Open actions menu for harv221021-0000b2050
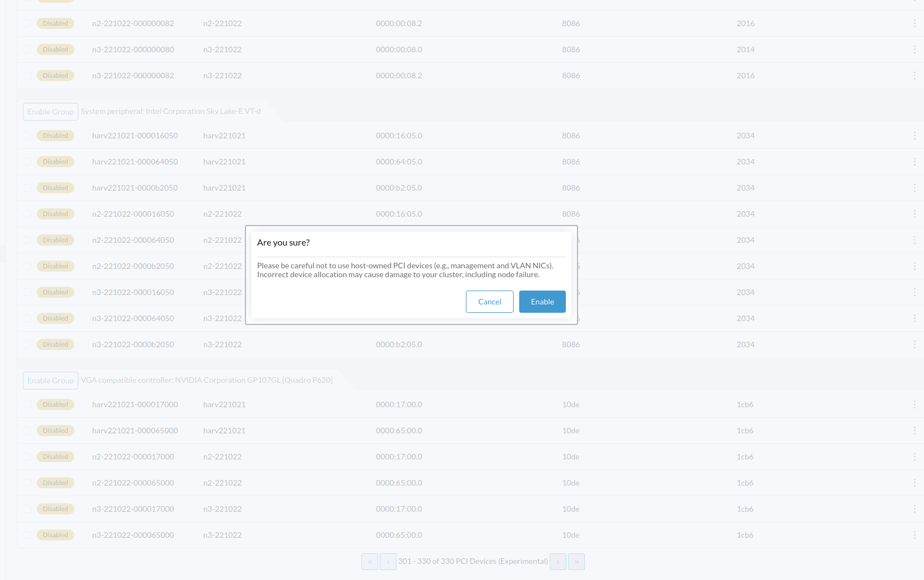Screen dimensions: 924x580 click(x=915, y=188)
